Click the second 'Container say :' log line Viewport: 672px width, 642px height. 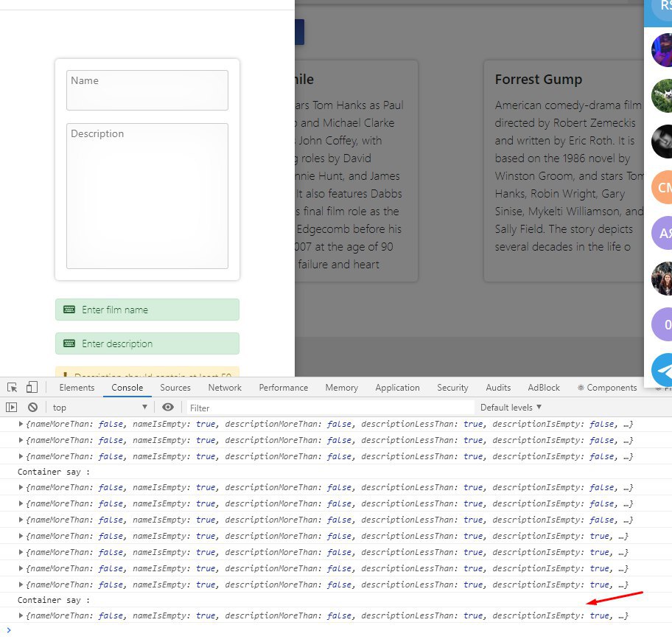(x=54, y=600)
